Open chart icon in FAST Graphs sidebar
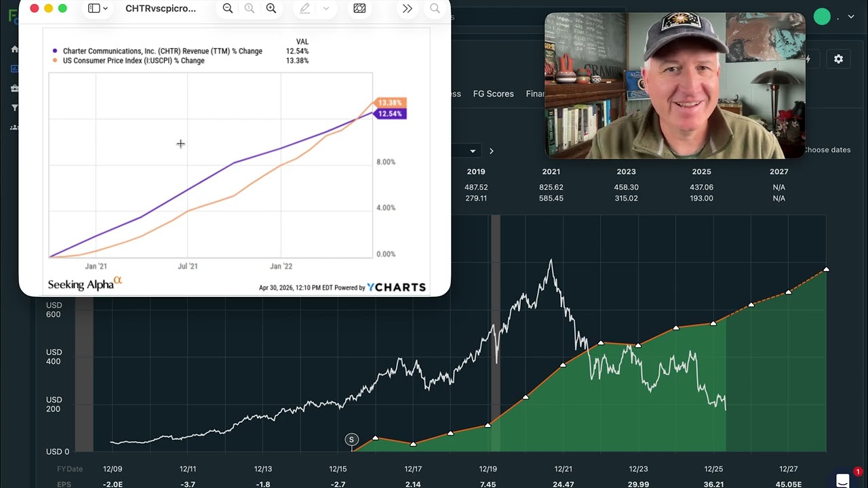The image size is (868, 488). 14,68
